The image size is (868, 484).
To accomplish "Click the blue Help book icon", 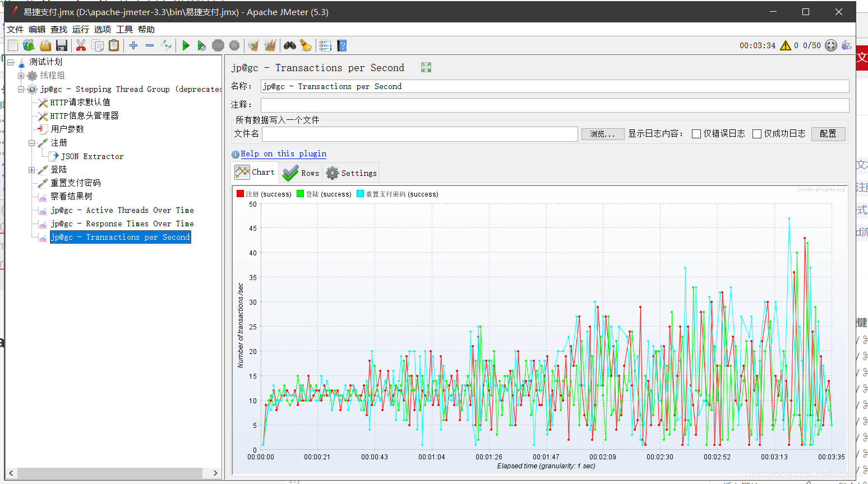I will [341, 46].
